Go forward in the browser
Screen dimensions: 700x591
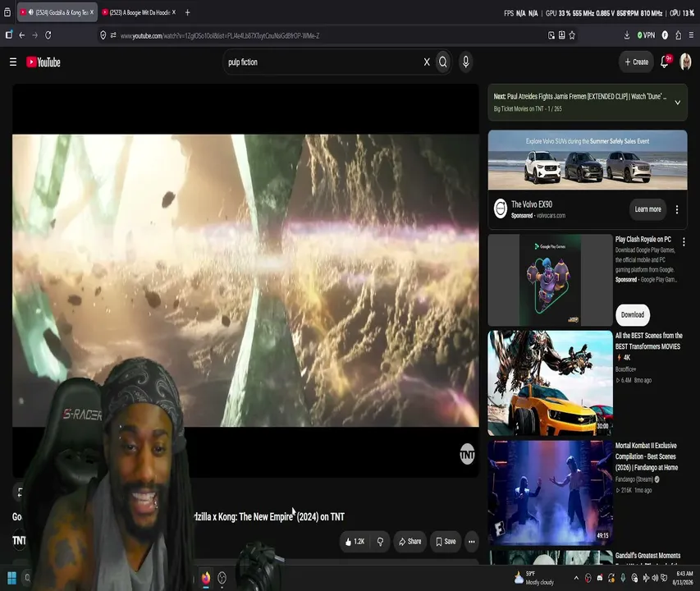click(34, 34)
